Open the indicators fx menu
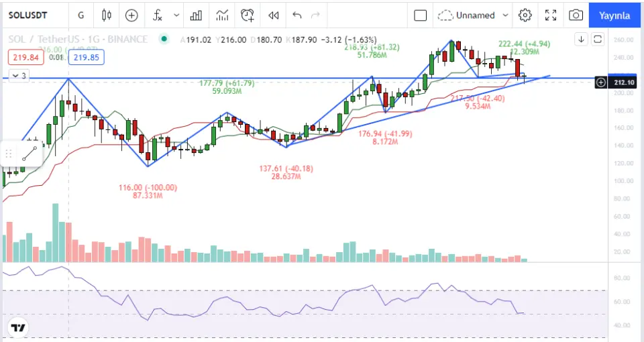The height and width of the screenshot is (342, 644). click(x=157, y=15)
